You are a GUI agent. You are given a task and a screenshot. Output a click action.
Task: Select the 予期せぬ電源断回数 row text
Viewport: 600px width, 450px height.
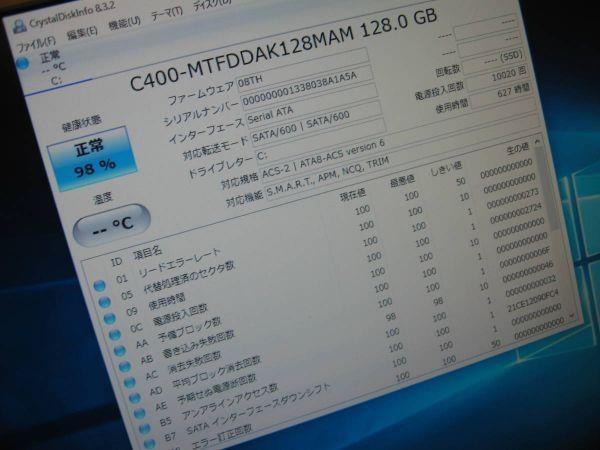coord(217,390)
